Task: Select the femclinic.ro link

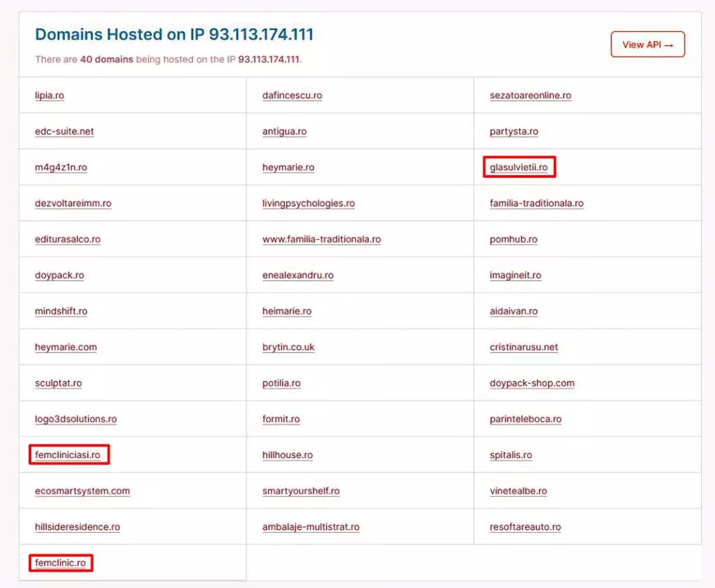Action: point(60,563)
